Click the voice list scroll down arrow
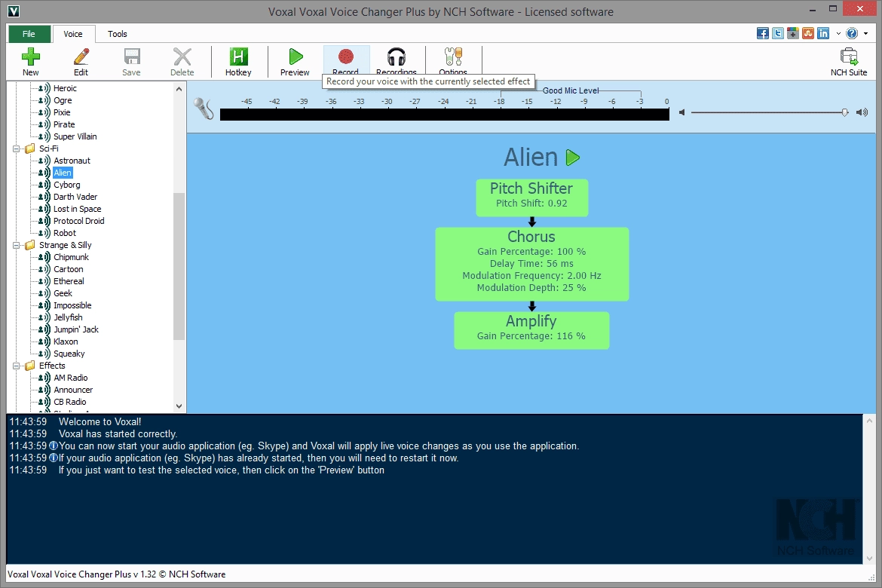882x588 pixels. [x=179, y=406]
